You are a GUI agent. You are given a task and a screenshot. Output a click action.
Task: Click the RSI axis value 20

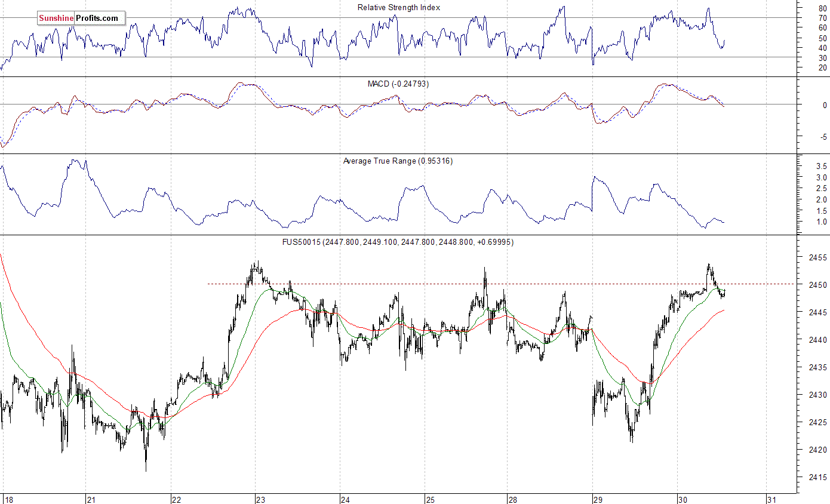(x=823, y=68)
